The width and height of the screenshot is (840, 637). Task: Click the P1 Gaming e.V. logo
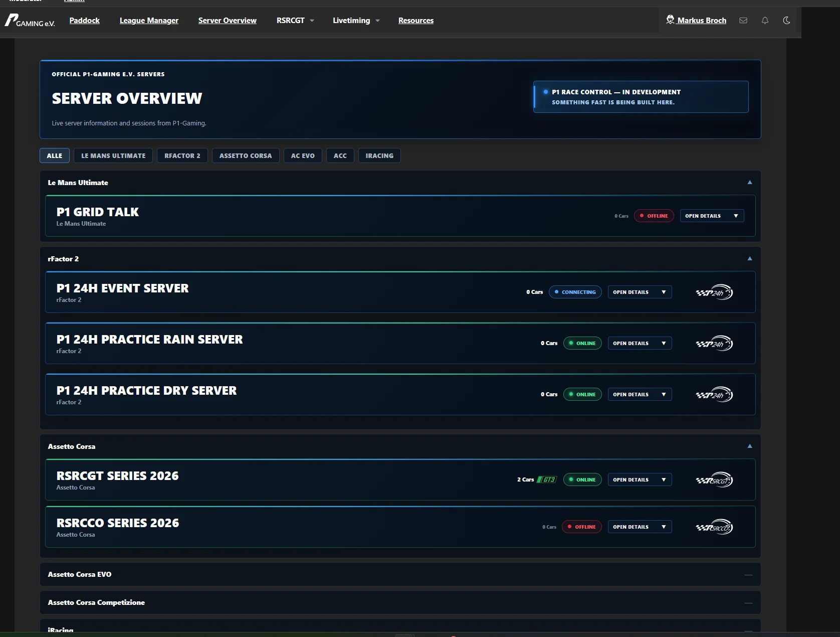[30, 21]
